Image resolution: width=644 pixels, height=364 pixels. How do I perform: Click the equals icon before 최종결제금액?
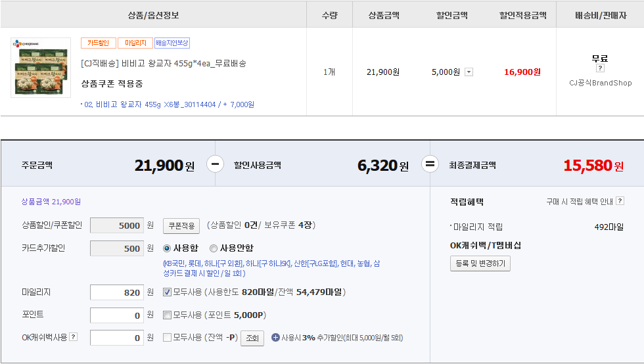(430, 164)
